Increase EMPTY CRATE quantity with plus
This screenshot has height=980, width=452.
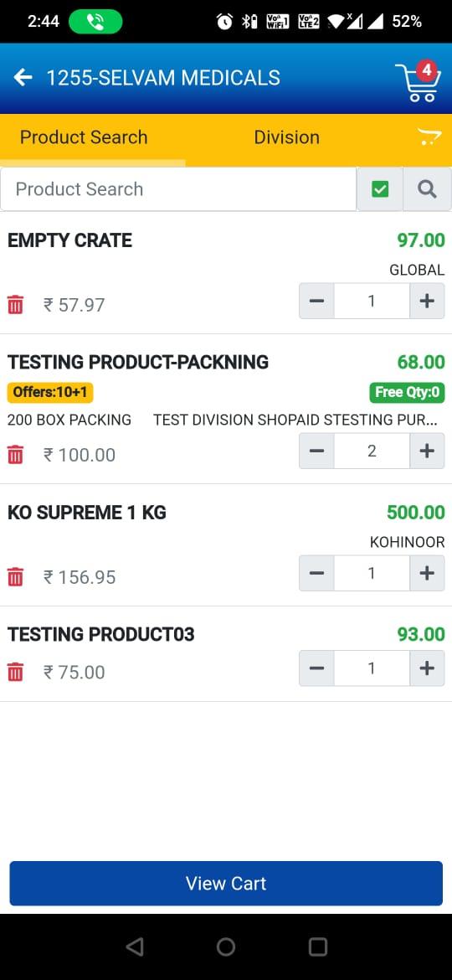(427, 302)
